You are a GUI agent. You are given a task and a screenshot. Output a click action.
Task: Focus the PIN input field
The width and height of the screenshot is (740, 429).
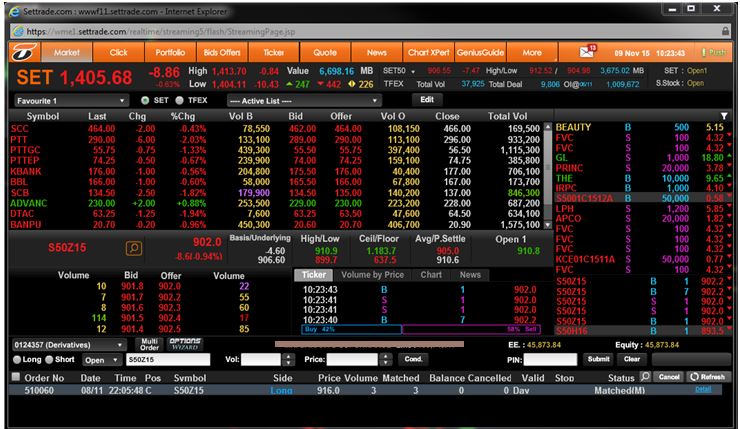(x=550, y=360)
